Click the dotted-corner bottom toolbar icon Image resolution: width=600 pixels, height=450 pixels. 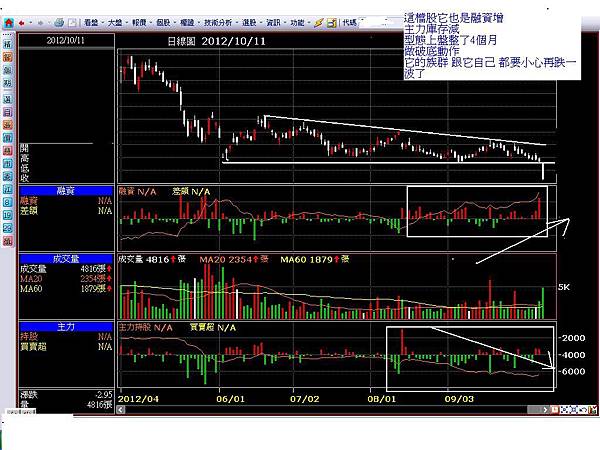pos(564,409)
